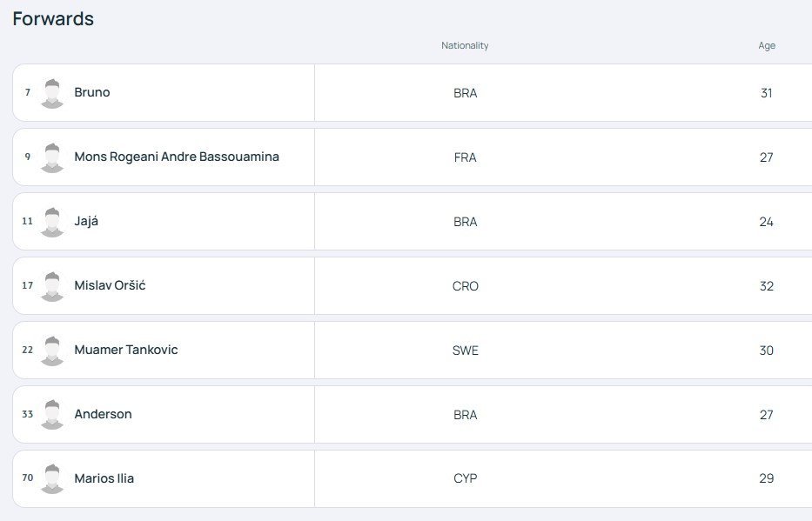Click Marios Ilia's avatar icon

click(x=52, y=478)
